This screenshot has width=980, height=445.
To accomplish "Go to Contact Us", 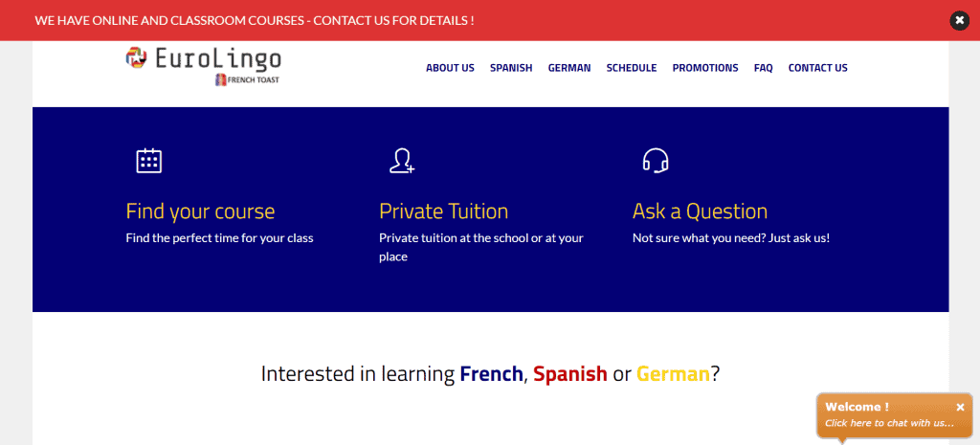I will [x=817, y=68].
